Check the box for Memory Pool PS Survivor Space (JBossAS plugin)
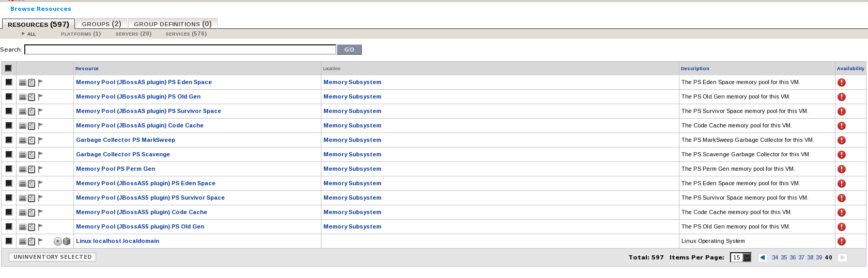This screenshot has height=278, width=868. [9, 111]
